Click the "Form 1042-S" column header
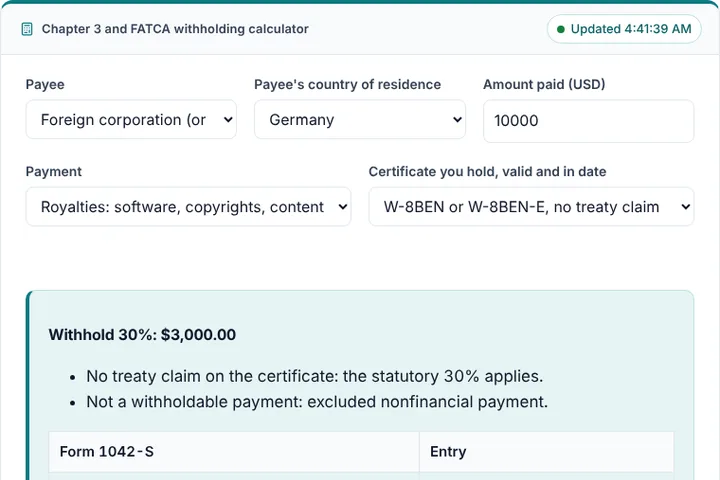The height and width of the screenshot is (480, 720). point(234,452)
